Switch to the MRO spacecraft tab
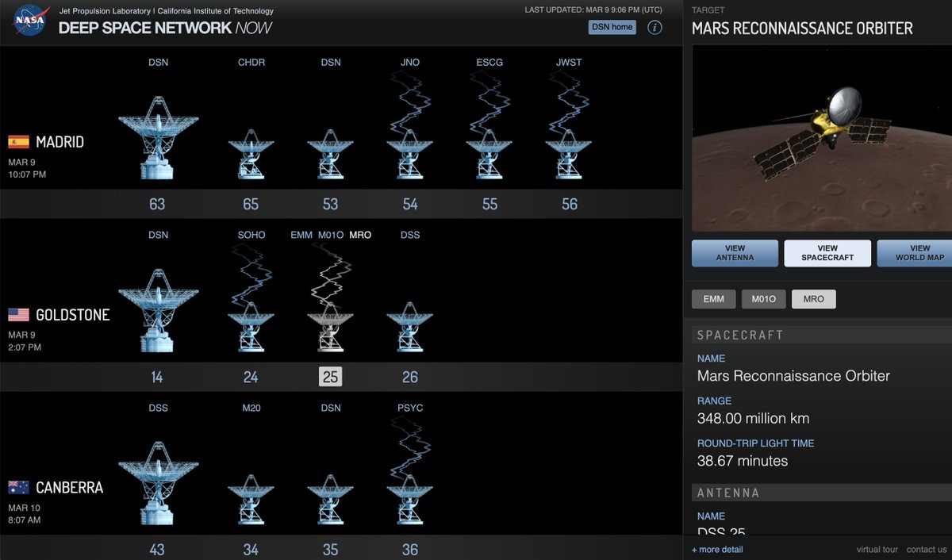Image resolution: width=952 pixels, height=560 pixels. [x=814, y=299]
